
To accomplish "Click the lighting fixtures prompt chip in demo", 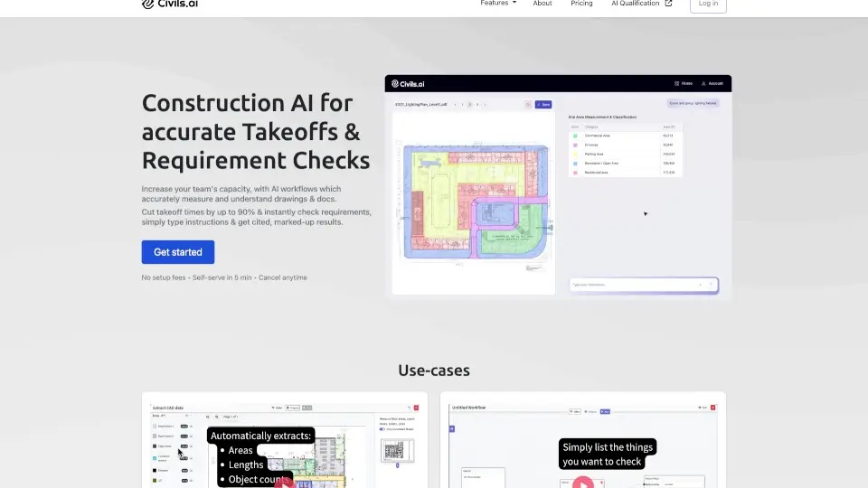I will coord(693,103).
